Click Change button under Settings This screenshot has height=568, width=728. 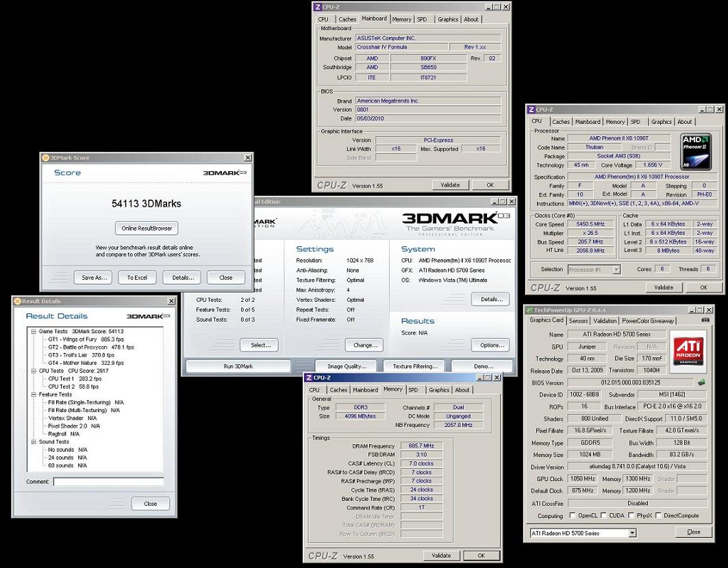click(365, 345)
